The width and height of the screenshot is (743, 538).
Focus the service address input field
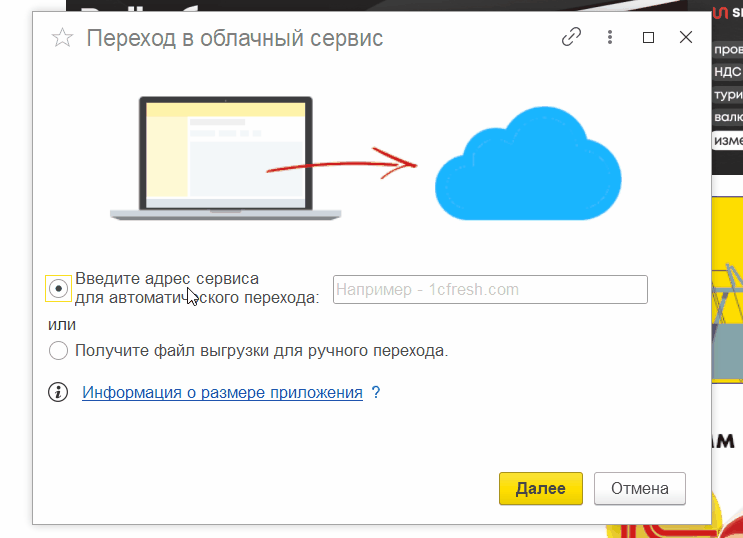click(490, 289)
